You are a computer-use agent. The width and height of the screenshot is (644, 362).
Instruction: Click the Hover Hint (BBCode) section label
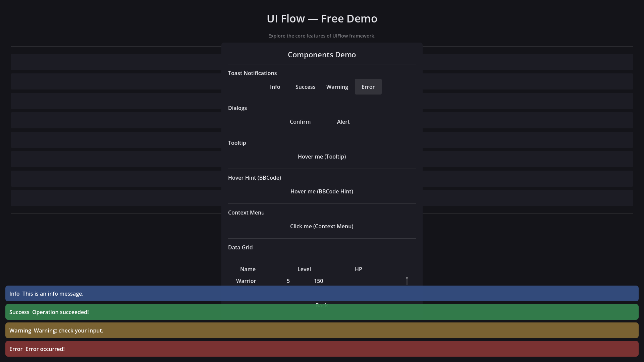(255, 178)
